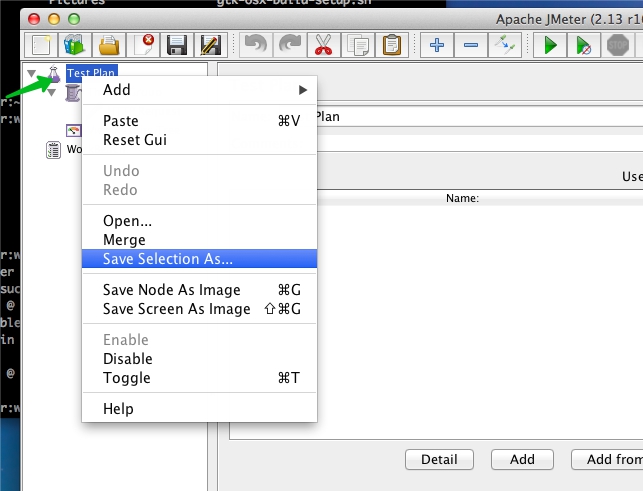Viewport: 643px width, 491px height.
Task: Click the Test Plan flask icon
Action: 54,73
